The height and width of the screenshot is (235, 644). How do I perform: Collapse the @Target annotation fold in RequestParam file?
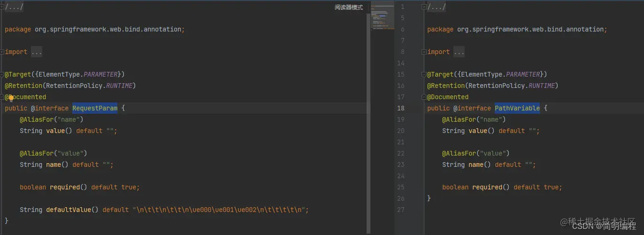click(x=2, y=75)
